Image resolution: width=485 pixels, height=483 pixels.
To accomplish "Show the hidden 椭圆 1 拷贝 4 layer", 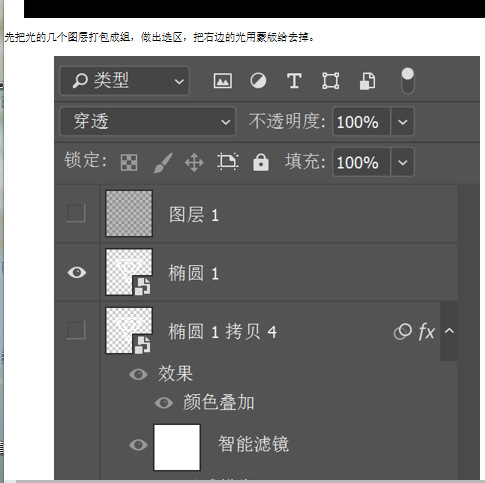I will 76,330.
